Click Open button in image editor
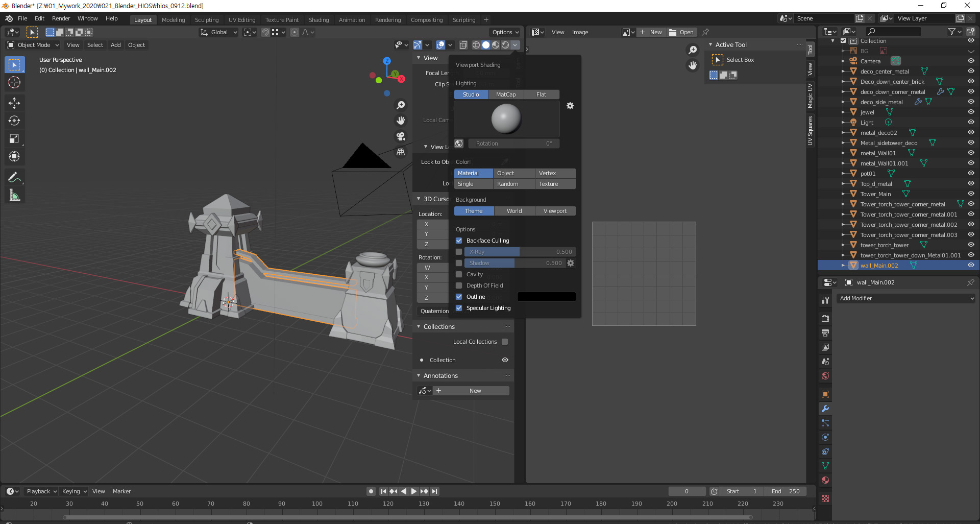 [x=681, y=32]
